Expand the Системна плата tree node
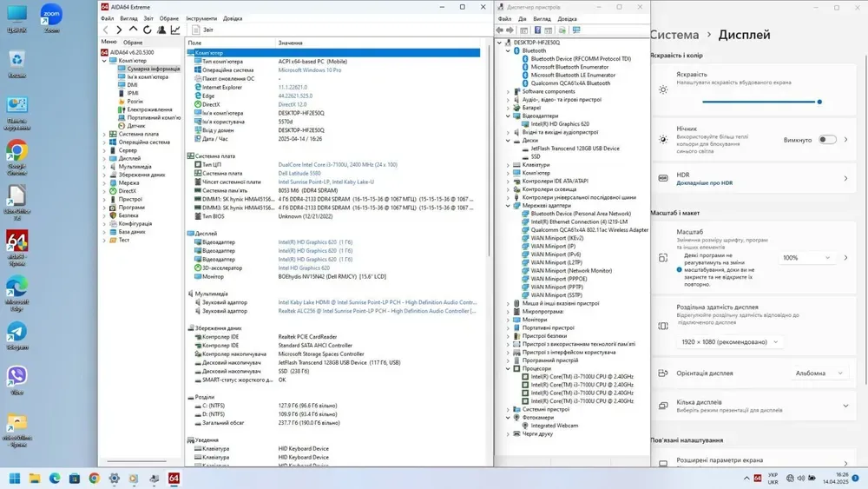This screenshot has height=489, width=868. click(105, 135)
